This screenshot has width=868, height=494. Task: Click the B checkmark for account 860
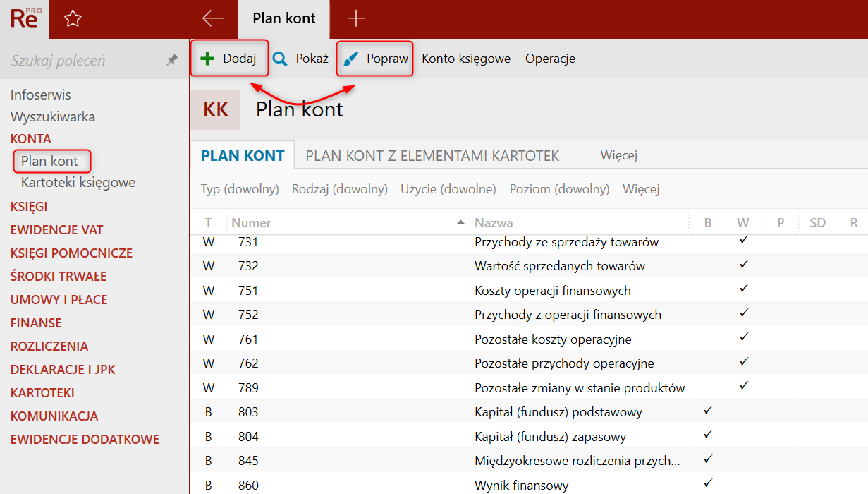pos(709,483)
